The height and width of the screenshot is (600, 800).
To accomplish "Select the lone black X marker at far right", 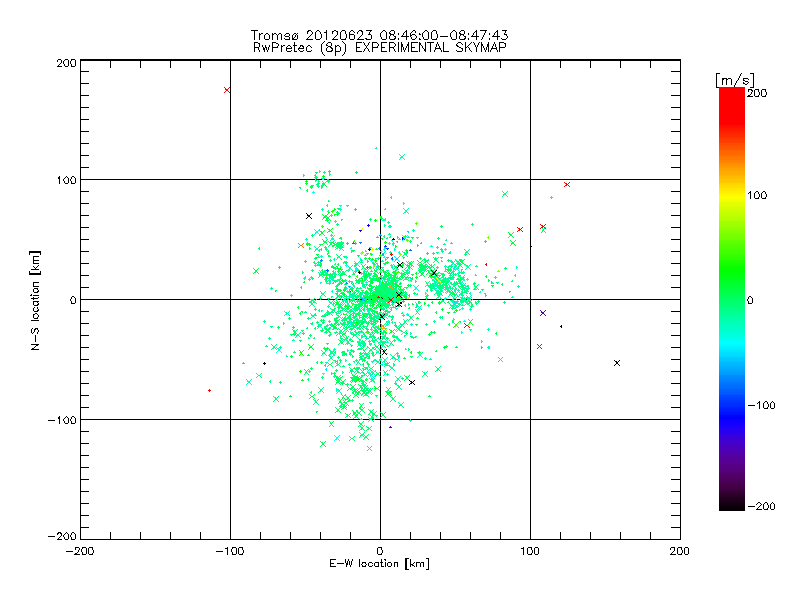I will (x=617, y=363).
